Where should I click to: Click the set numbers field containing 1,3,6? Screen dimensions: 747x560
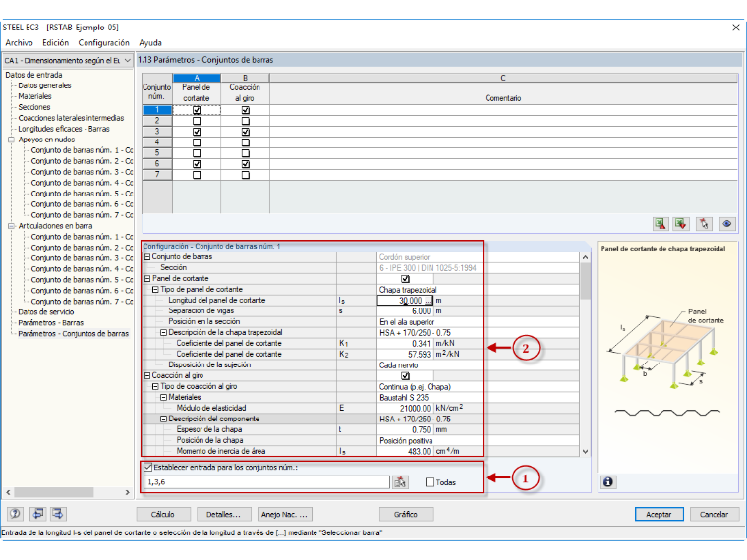pos(266,482)
